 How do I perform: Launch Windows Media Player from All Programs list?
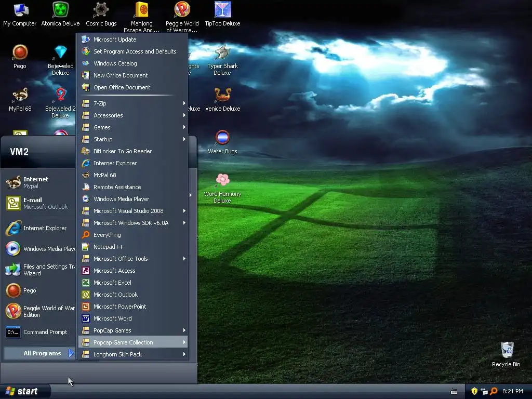tap(133, 199)
